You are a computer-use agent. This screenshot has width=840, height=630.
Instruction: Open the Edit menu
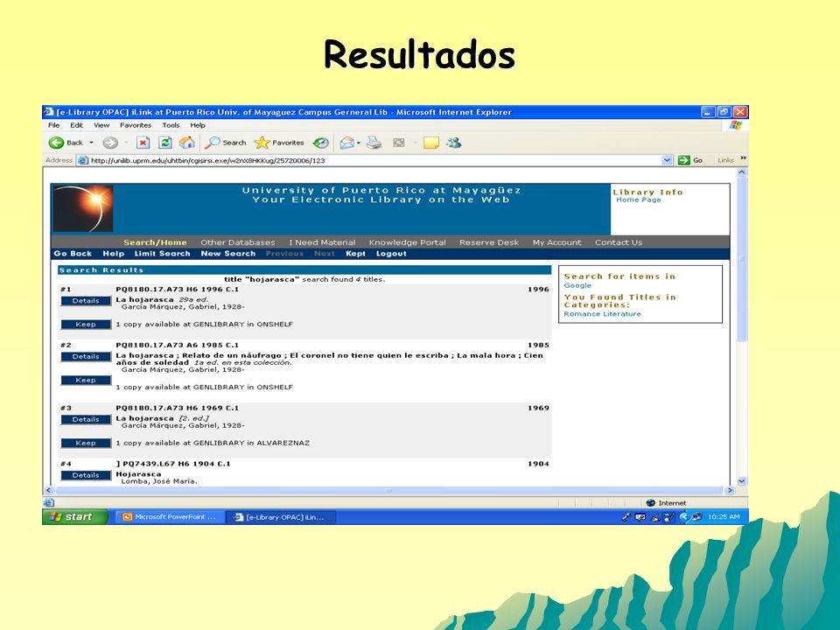77,125
